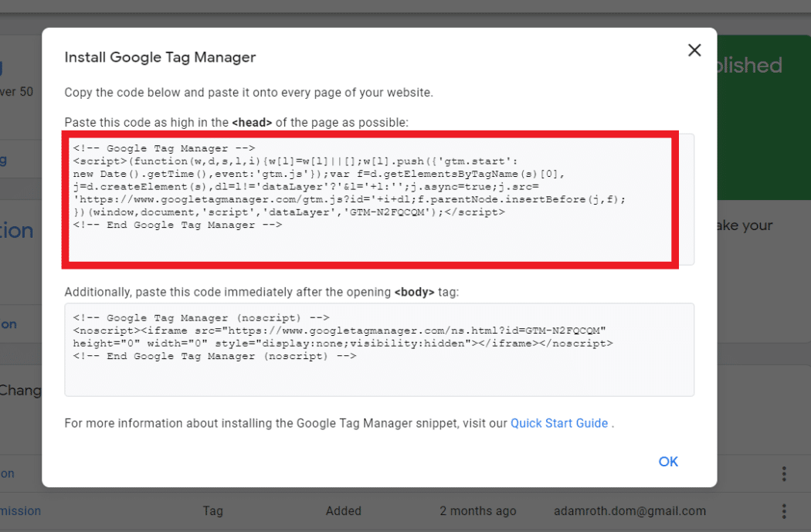811x532 pixels.
Task: Click the 'Tag' type cell
Action: pos(212,511)
